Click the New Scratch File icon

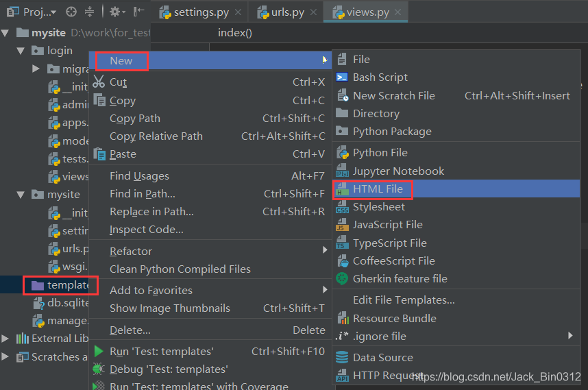point(343,95)
